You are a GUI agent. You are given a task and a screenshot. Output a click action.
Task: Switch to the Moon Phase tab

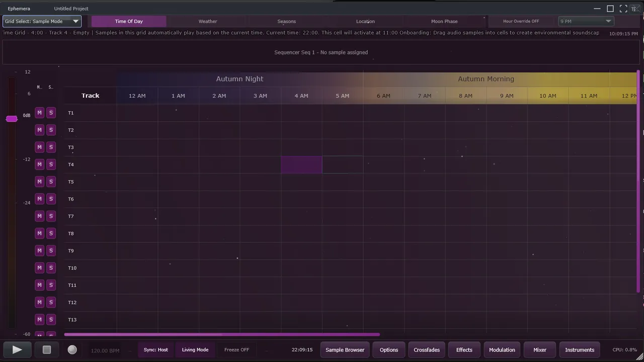pos(444,21)
